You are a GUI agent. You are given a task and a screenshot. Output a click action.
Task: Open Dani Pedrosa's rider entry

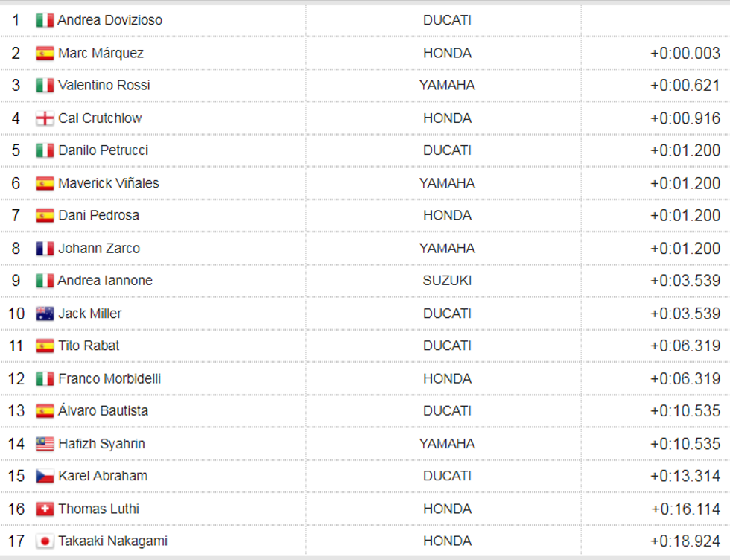click(x=98, y=216)
